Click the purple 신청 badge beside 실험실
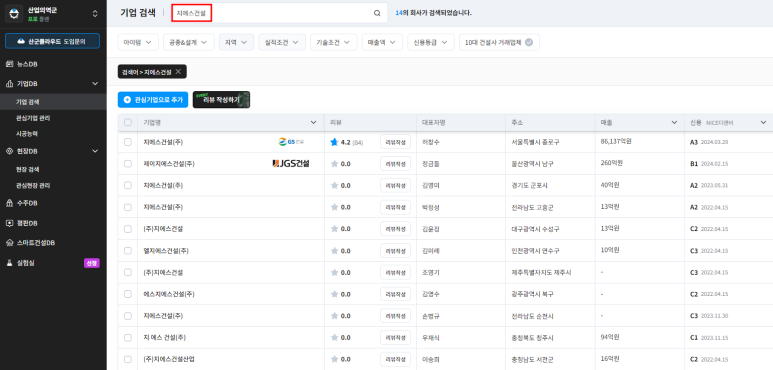The width and height of the screenshot is (773, 370). 92,263
